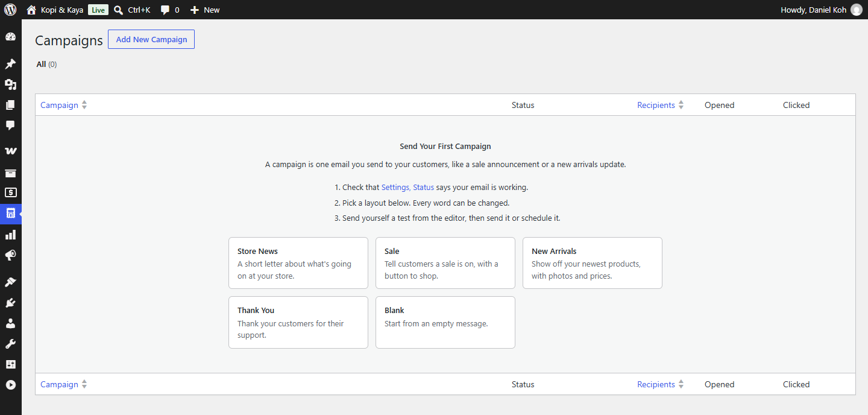
Task: Click the comment count 0 in admin bar
Action: [177, 10]
